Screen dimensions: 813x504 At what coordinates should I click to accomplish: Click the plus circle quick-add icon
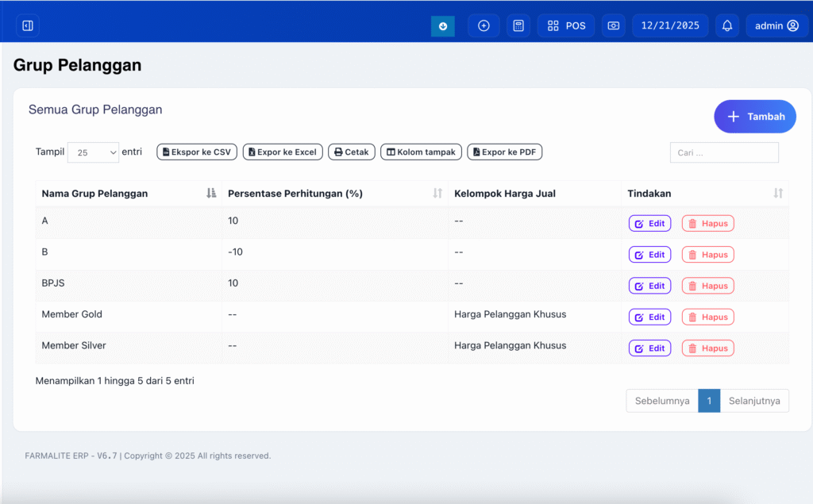484,26
